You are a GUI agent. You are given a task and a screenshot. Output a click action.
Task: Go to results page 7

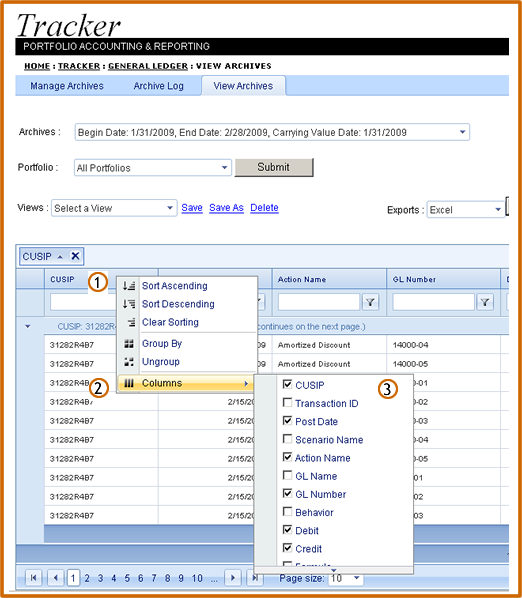coord(154,578)
